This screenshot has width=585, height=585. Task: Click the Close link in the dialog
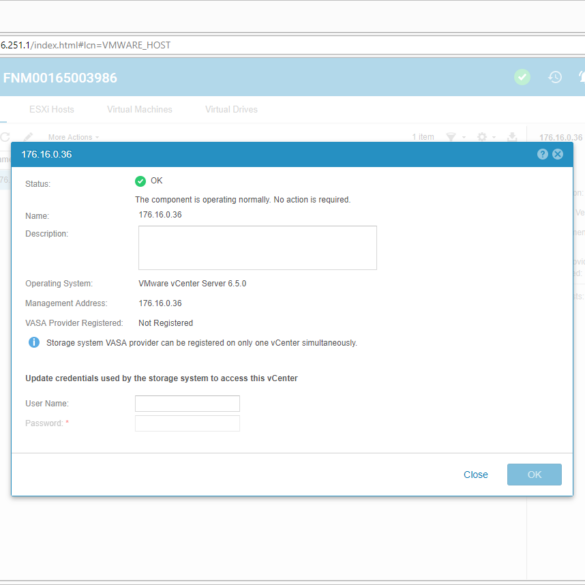[475, 475]
